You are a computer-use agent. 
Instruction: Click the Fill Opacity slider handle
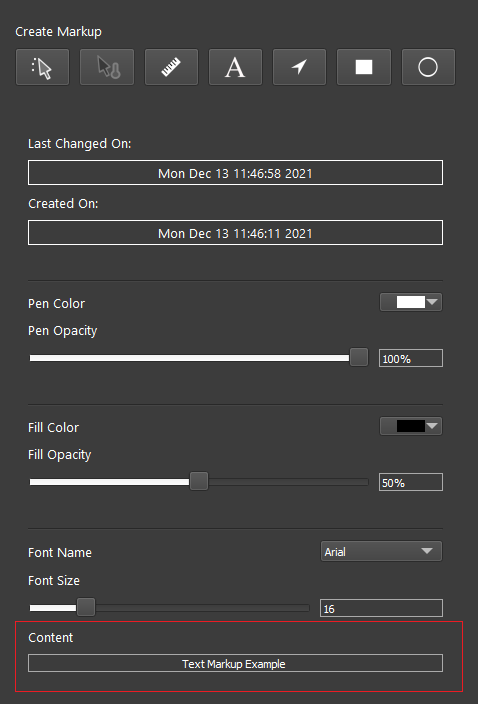tap(199, 481)
